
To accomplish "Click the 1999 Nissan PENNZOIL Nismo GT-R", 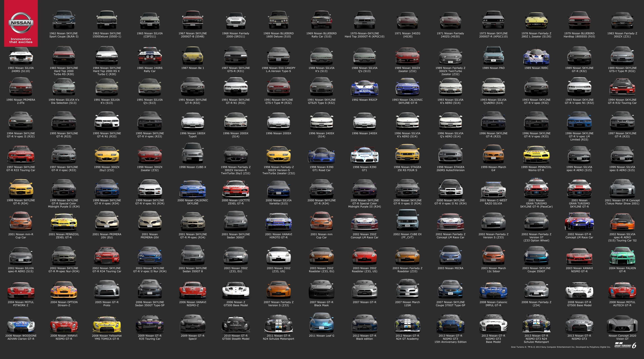I will click(x=536, y=155).
